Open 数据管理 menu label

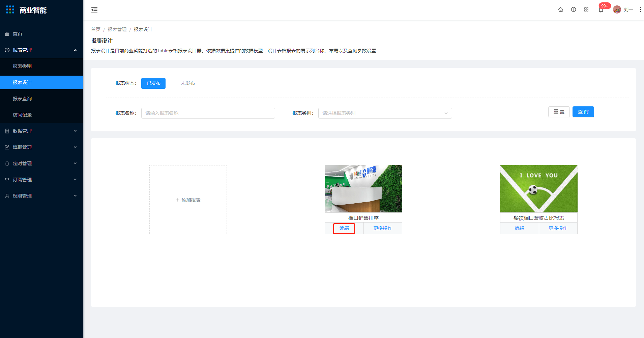pos(22,131)
